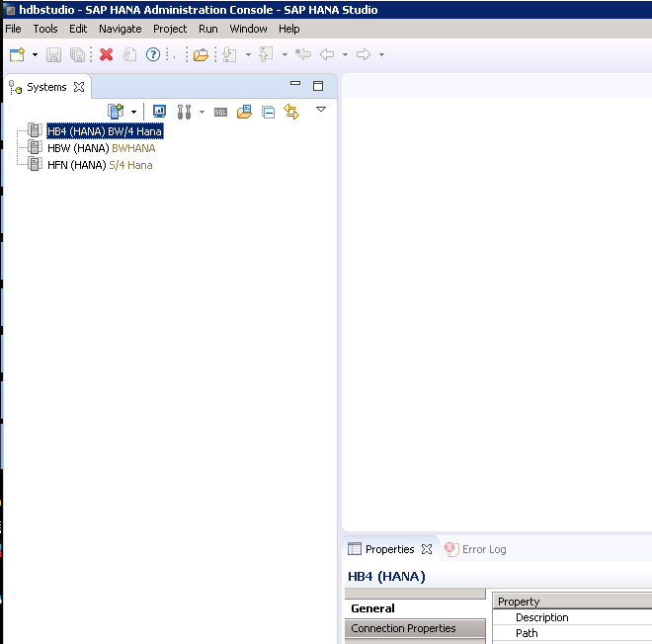This screenshot has height=644, width=652.
Task: Click the HB4 system server icon
Action: click(x=35, y=130)
